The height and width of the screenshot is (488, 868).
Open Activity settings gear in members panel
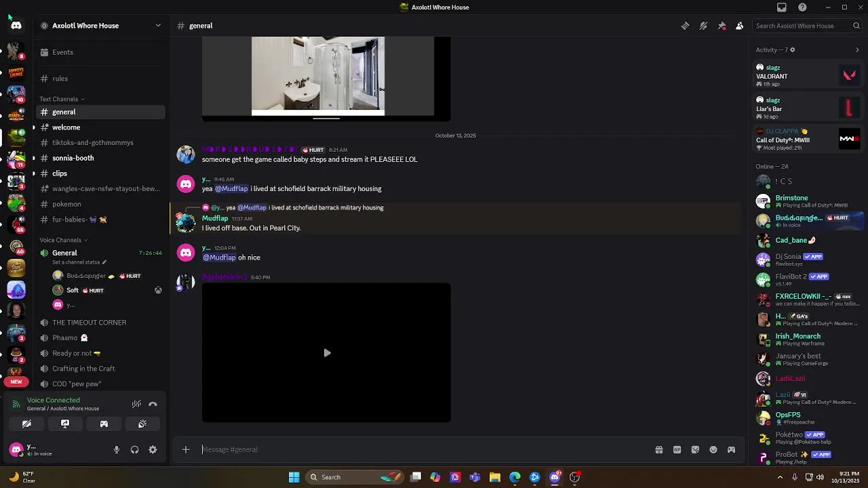tap(792, 50)
